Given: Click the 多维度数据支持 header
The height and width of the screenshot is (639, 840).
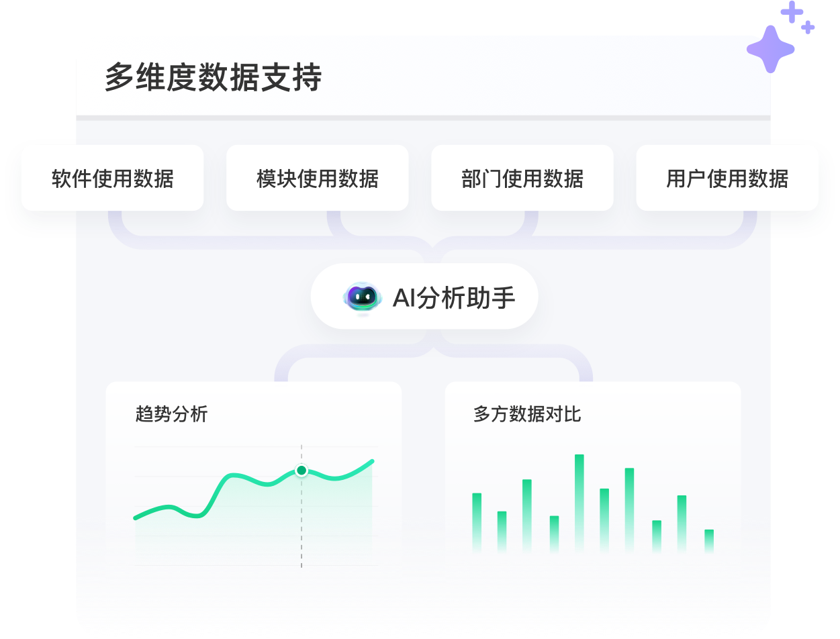Looking at the screenshot, I should tap(215, 78).
